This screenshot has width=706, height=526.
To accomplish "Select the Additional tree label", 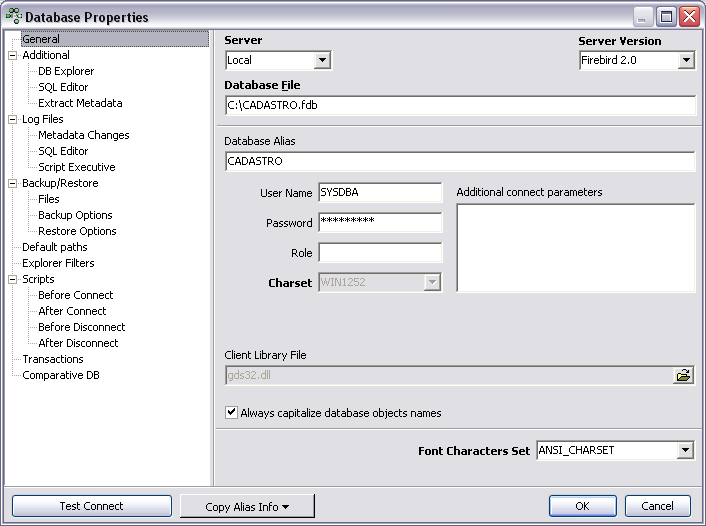I will pos(46,55).
